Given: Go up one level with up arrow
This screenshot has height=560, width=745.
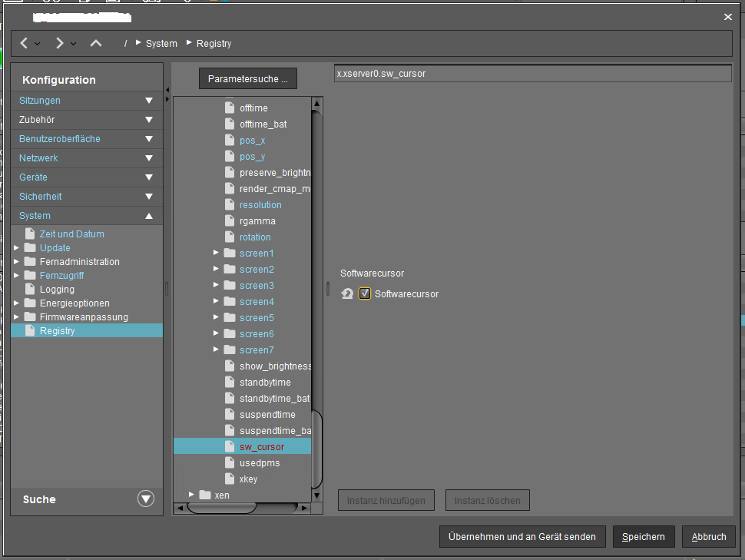Looking at the screenshot, I should pos(96,44).
